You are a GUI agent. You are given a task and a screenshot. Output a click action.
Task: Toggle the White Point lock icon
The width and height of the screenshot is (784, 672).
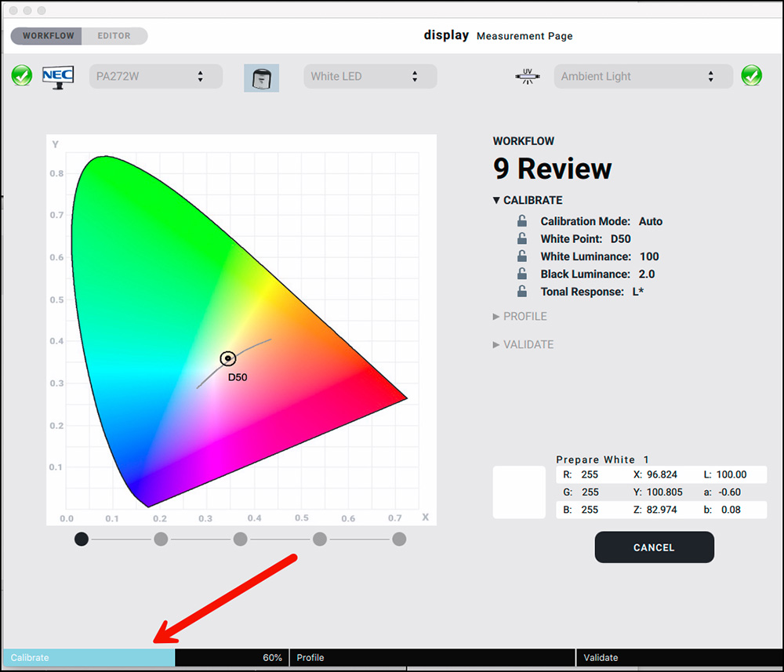pos(521,238)
